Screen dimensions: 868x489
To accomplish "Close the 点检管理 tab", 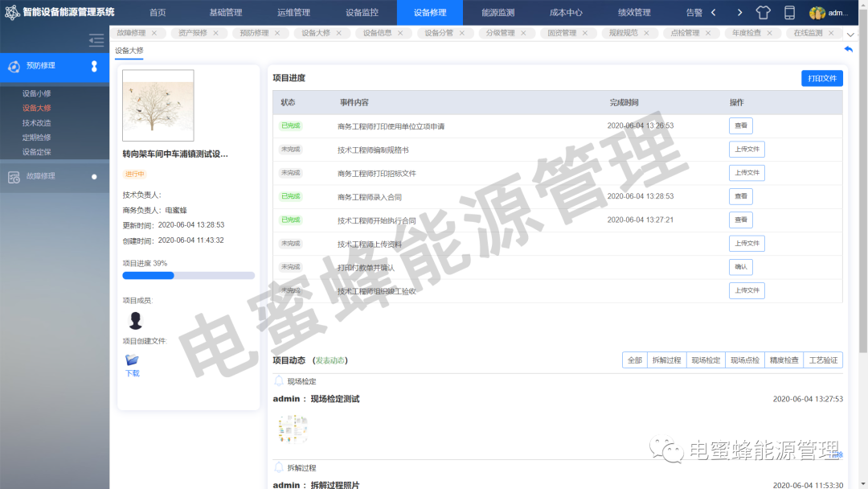I will [708, 33].
